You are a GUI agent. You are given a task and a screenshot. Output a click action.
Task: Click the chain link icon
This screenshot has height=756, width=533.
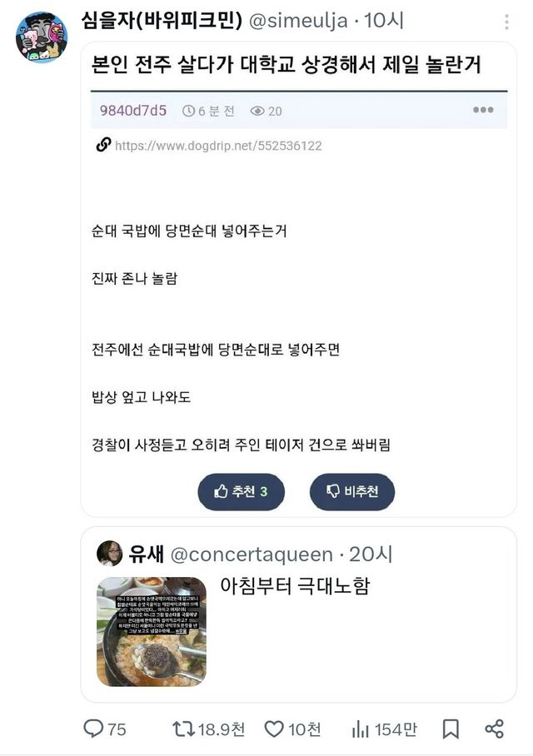point(103,146)
